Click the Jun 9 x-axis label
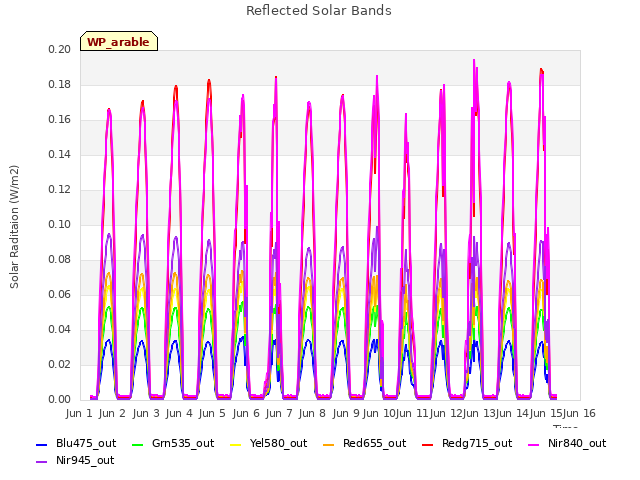The height and width of the screenshot is (480, 640). tap(346, 413)
